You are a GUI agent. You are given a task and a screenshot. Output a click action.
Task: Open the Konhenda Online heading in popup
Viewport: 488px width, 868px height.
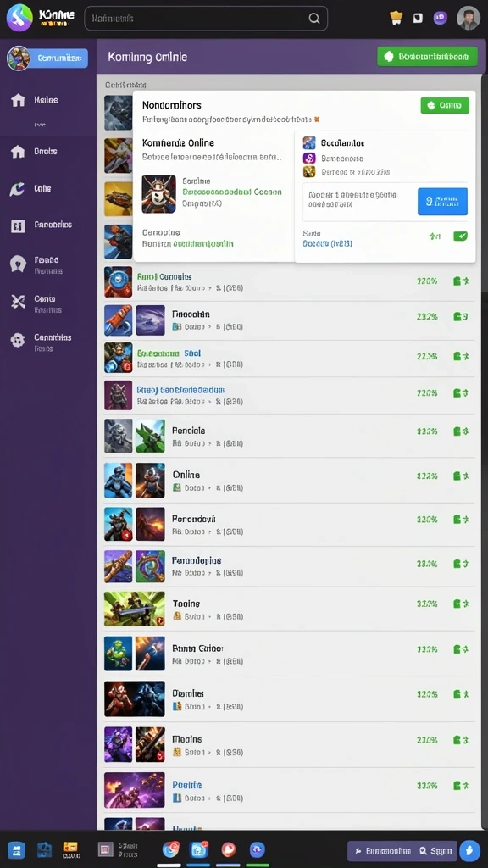click(x=178, y=142)
